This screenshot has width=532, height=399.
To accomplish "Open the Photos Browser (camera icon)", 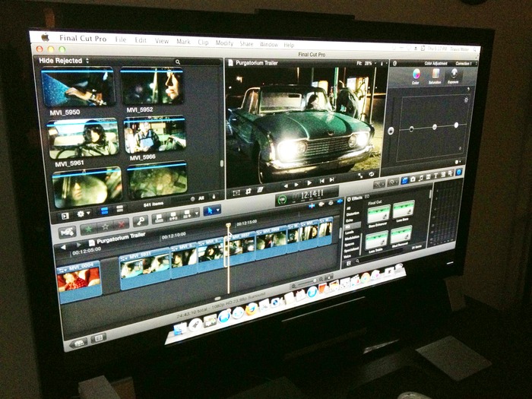I will click(413, 179).
